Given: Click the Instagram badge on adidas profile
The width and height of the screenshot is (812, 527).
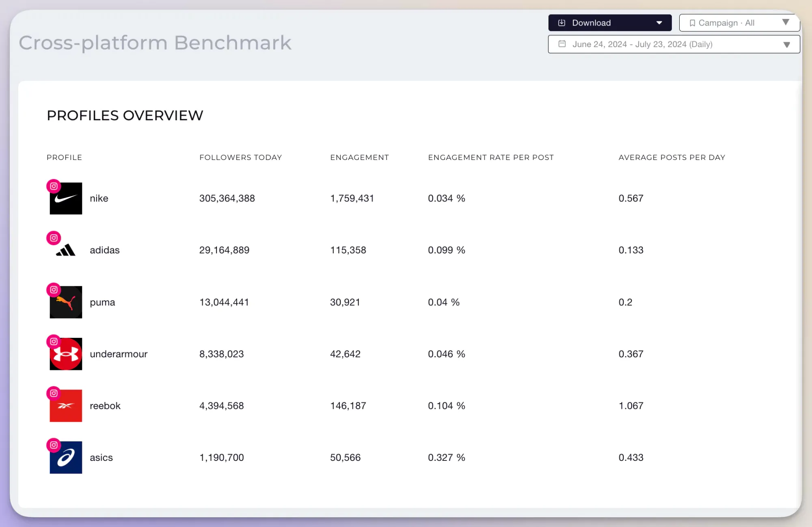Looking at the screenshot, I should coord(54,238).
